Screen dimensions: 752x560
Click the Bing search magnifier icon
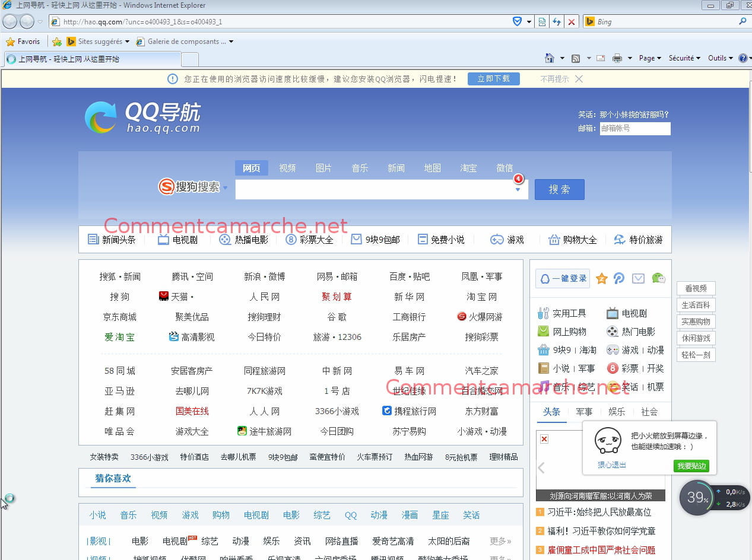click(x=743, y=21)
